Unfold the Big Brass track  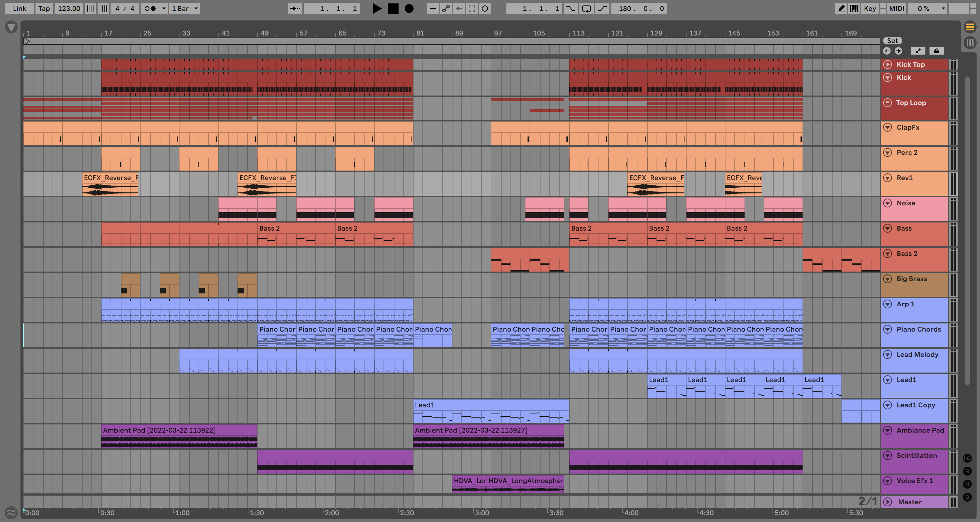(888, 279)
